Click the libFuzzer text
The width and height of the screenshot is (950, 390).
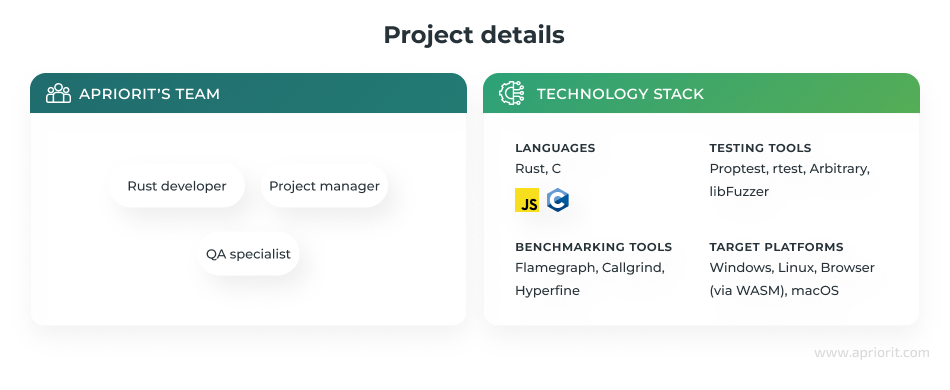click(x=739, y=192)
